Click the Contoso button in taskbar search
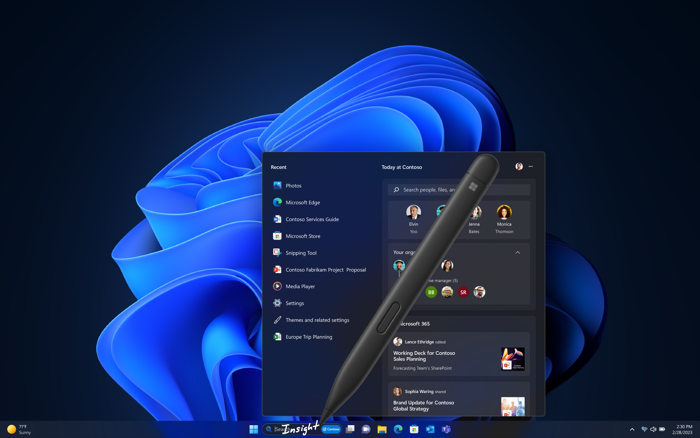The height and width of the screenshot is (438, 700). click(x=331, y=429)
